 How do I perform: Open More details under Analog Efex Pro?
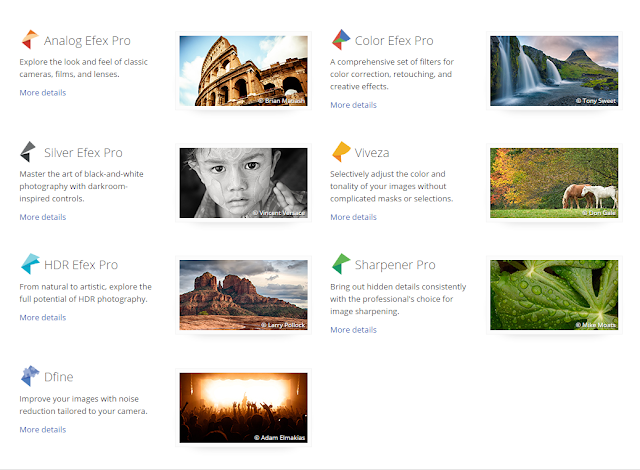[x=43, y=93]
